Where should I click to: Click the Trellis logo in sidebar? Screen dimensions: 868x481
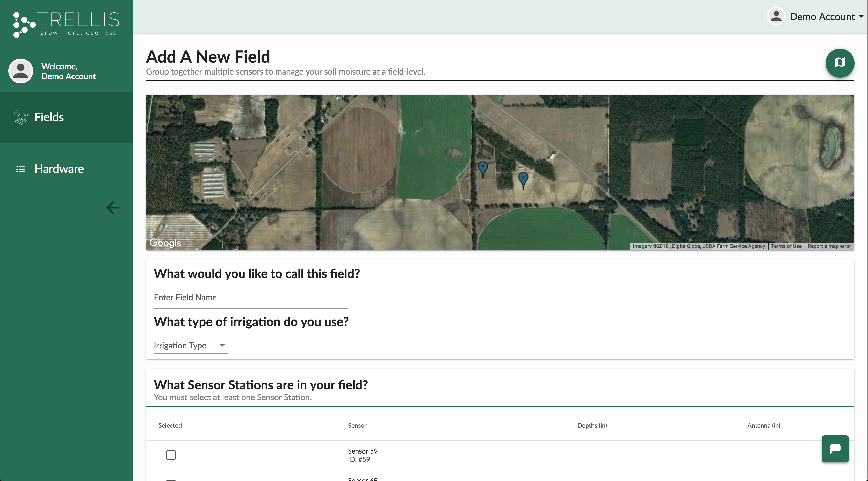[66, 24]
